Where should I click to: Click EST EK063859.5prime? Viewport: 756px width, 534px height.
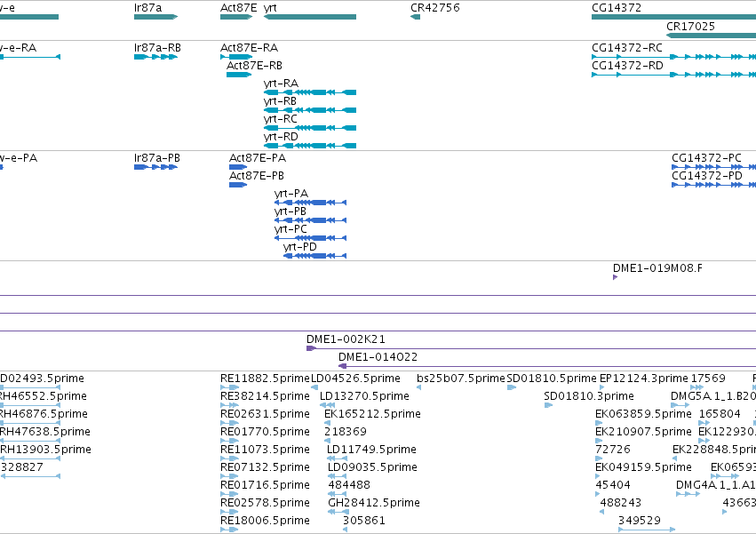599,423
